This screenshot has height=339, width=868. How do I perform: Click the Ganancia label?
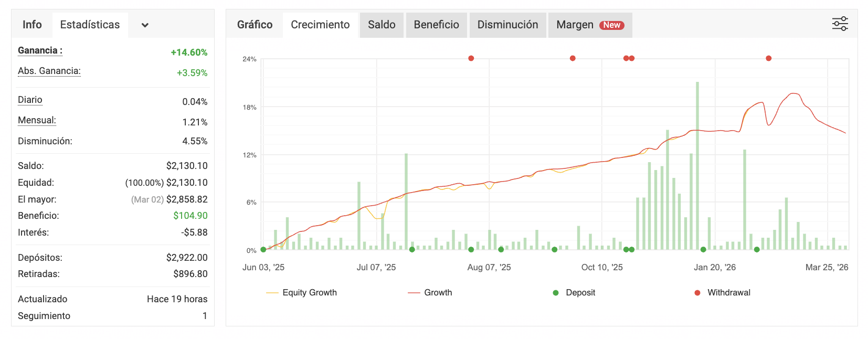(40, 50)
